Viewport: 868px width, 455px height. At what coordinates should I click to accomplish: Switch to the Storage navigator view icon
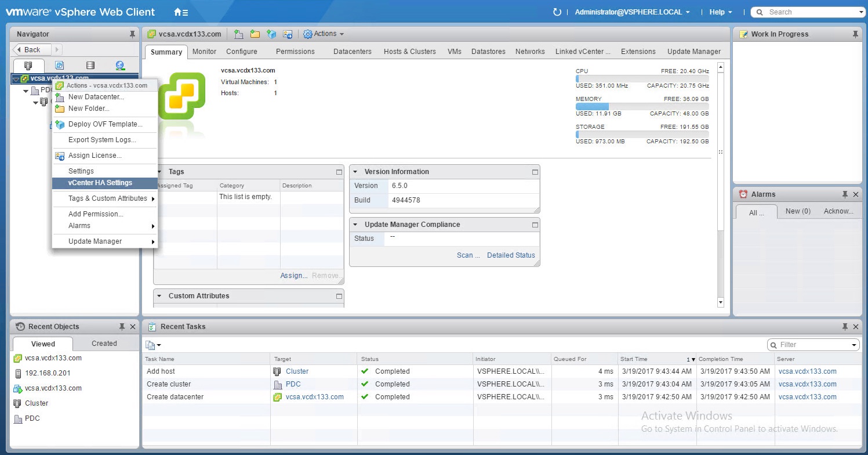(x=90, y=66)
